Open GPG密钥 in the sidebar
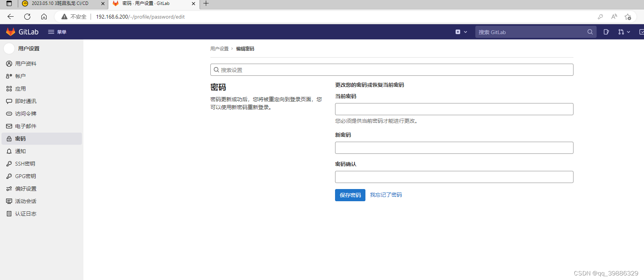Screen dimensions: 644x280 (42, 176)
